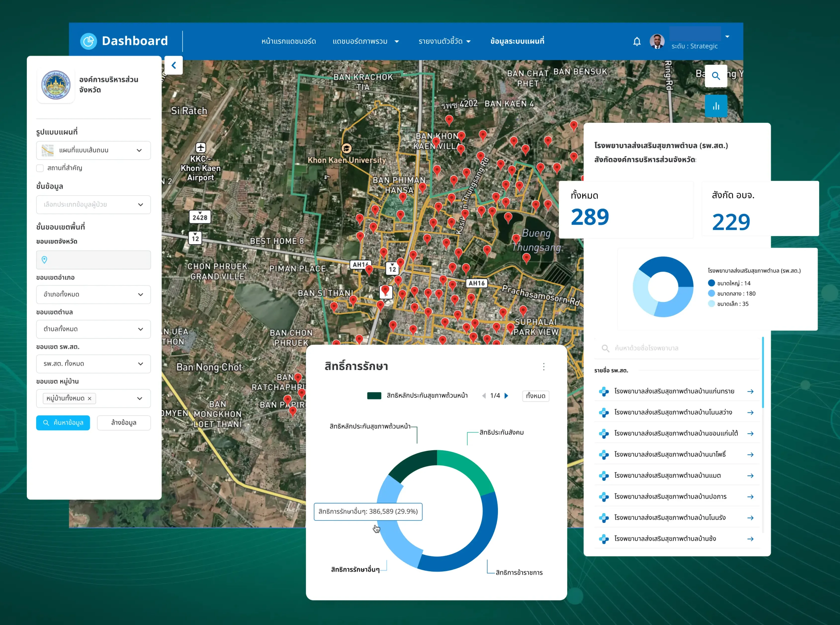Click next page arrow in chart legend
The image size is (840, 625).
[506, 396]
